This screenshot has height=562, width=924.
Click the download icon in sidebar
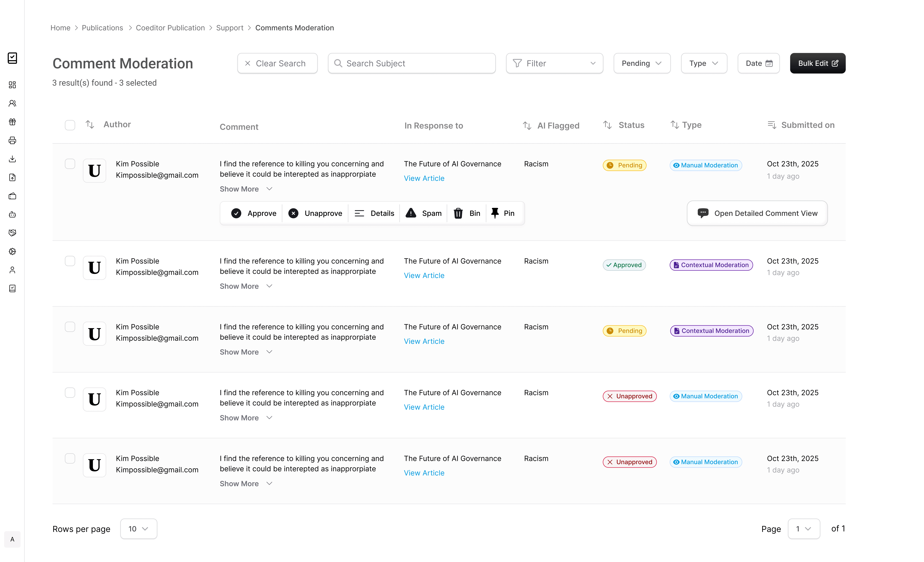[x=12, y=159]
